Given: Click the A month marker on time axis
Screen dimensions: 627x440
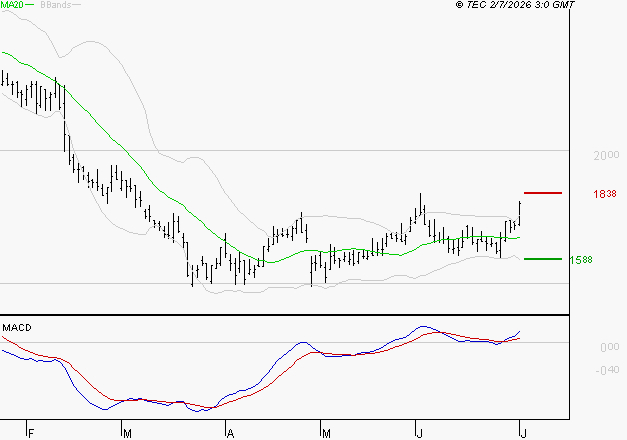Looking at the screenshot, I should click(x=230, y=434).
